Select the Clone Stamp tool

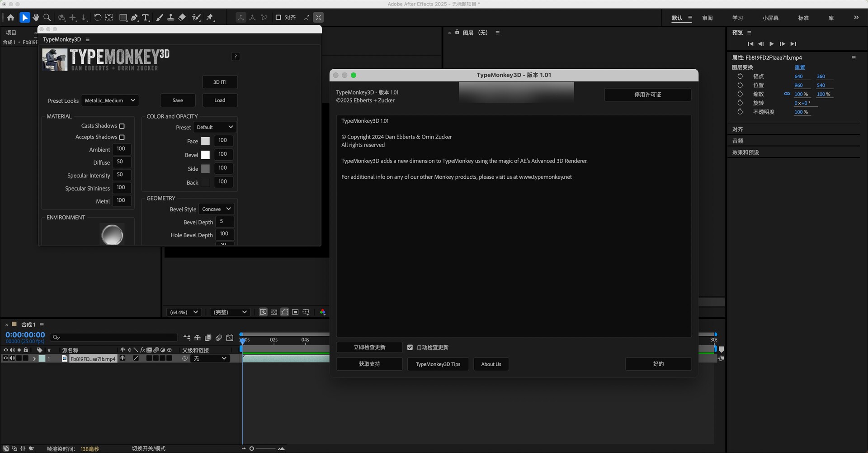(171, 18)
